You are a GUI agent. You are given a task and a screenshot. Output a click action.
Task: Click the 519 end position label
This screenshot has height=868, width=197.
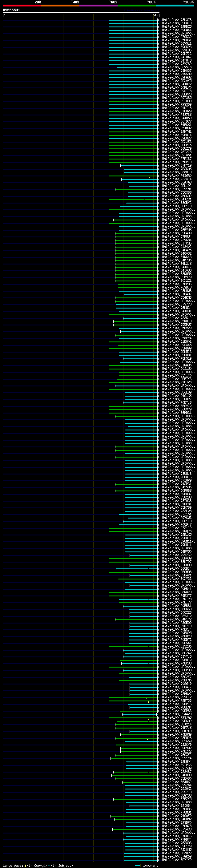(x=155, y=15)
